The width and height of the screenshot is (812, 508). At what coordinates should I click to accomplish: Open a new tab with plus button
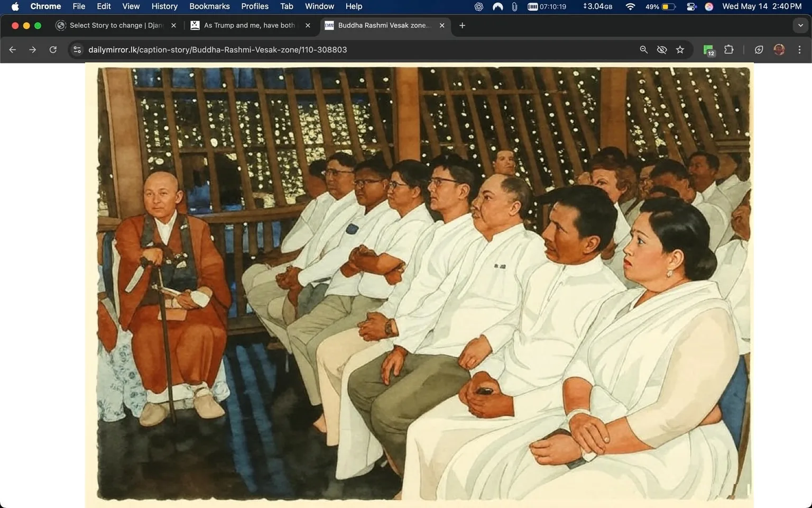tap(462, 25)
